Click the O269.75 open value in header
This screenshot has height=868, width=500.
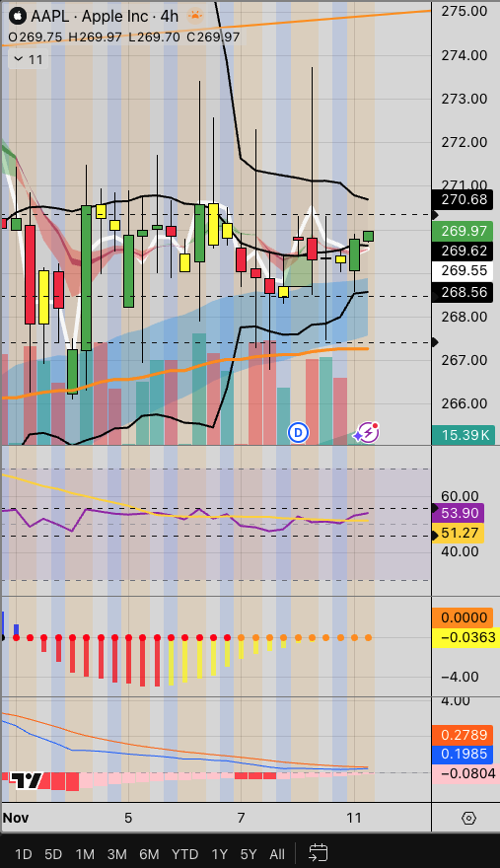click(x=36, y=37)
